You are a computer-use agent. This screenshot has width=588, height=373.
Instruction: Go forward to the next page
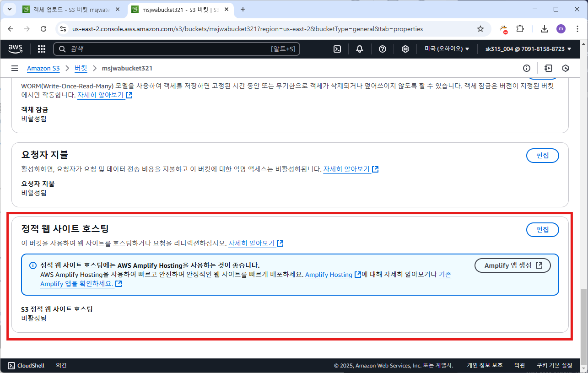(27, 29)
